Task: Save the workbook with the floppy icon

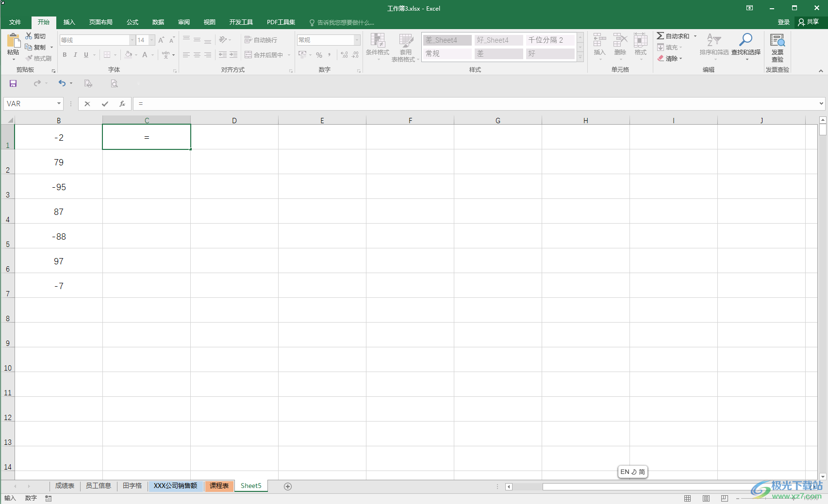Action: [x=13, y=83]
